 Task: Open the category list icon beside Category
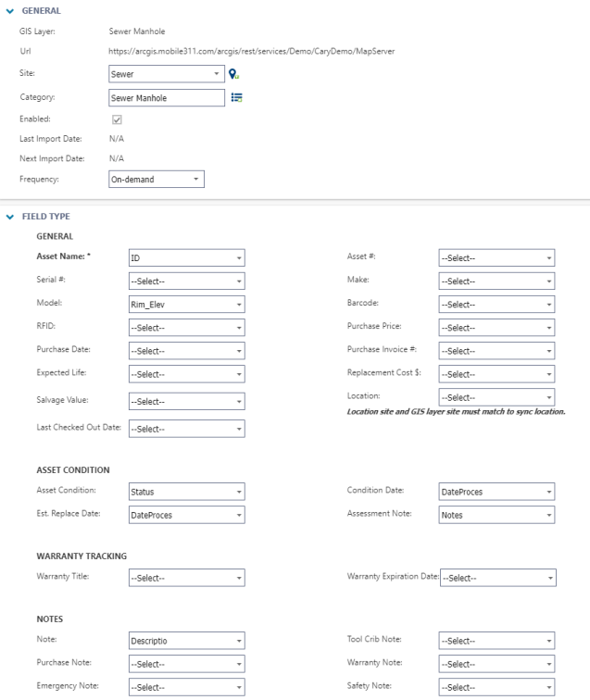tap(237, 97)
